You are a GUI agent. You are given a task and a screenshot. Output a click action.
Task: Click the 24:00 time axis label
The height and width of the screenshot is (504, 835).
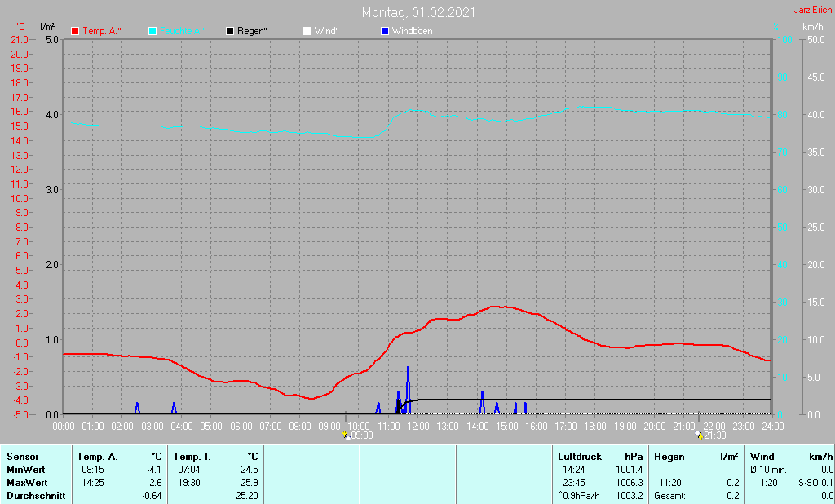(x=773, y=427)
